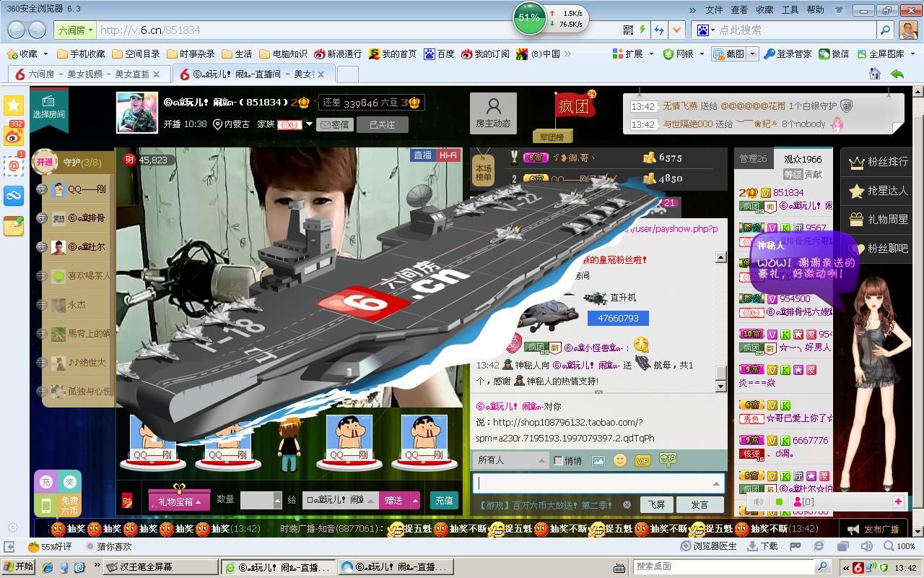Click the QR code icon in address bar
The image size is (924, 578).
pyautogui.click(x=628, y=30)
